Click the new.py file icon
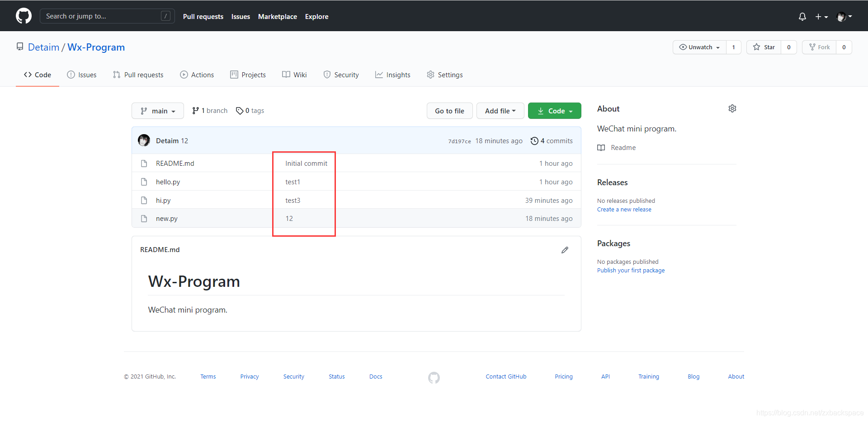The height and width of the screenshot is (421, 868). tap(144, 219)
